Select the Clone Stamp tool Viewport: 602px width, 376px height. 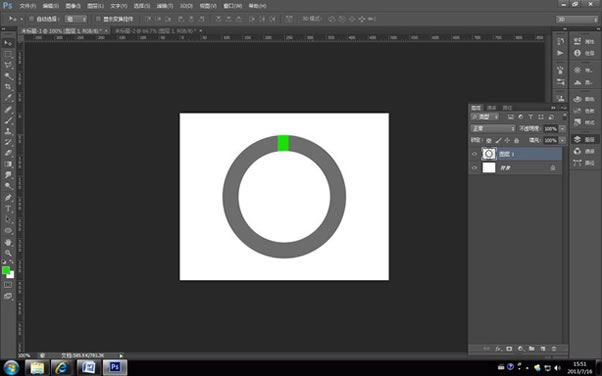(x=8, y=131)
